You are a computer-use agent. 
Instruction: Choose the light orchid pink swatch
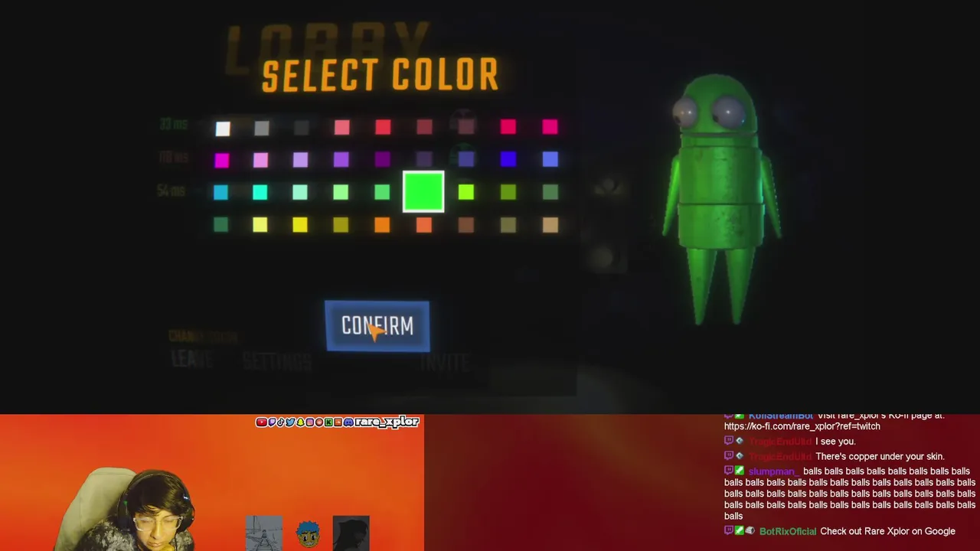(260, 160)
